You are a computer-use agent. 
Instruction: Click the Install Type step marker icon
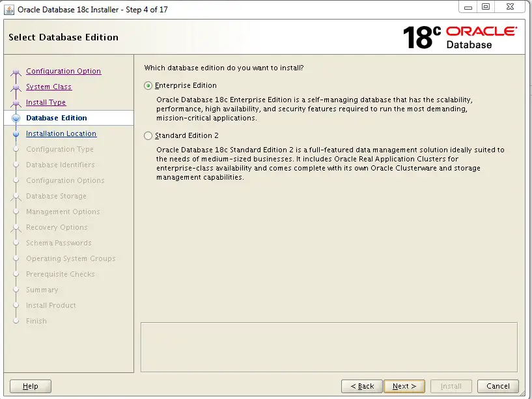click(16, 103)
